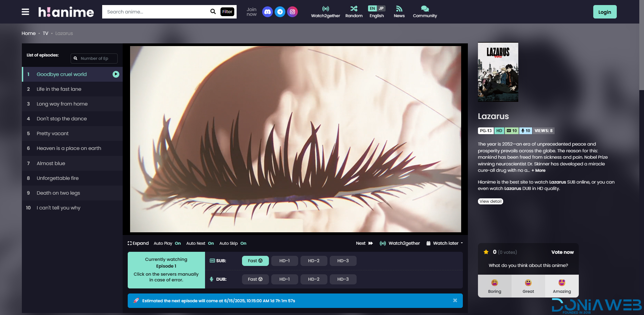Click play icon on Goodbye cruel world
The height and width of the screenshot is (315, 644).
point(116,74)
